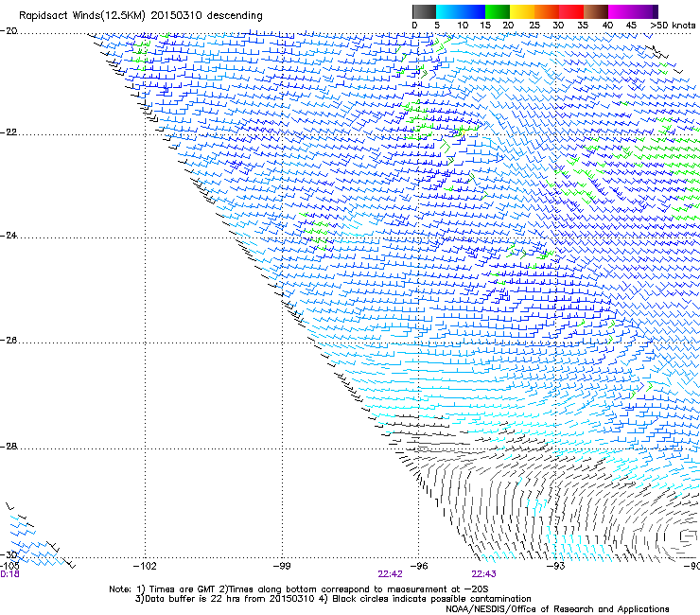Click the brown 35-40 knots legend segment
Viewport: 700px width, 615px height.
[x=596, y=11]
